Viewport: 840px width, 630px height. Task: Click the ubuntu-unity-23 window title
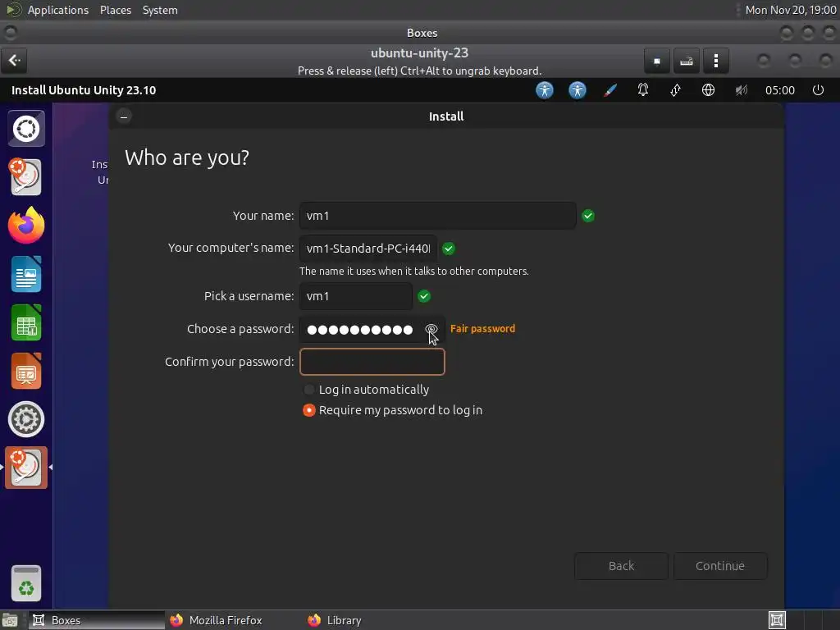[x=419, y=53]
